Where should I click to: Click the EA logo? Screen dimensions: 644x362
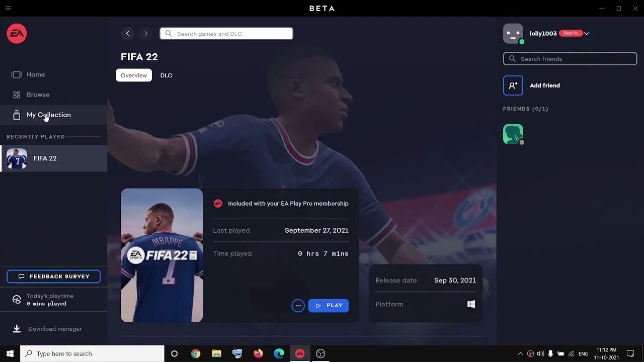(17, 34)
